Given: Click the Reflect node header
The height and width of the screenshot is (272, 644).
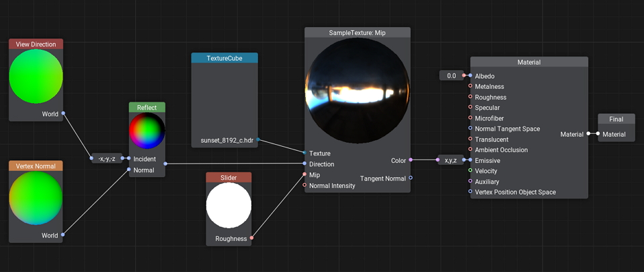Looking at the screenshot, I should click(x=147, y=108).
